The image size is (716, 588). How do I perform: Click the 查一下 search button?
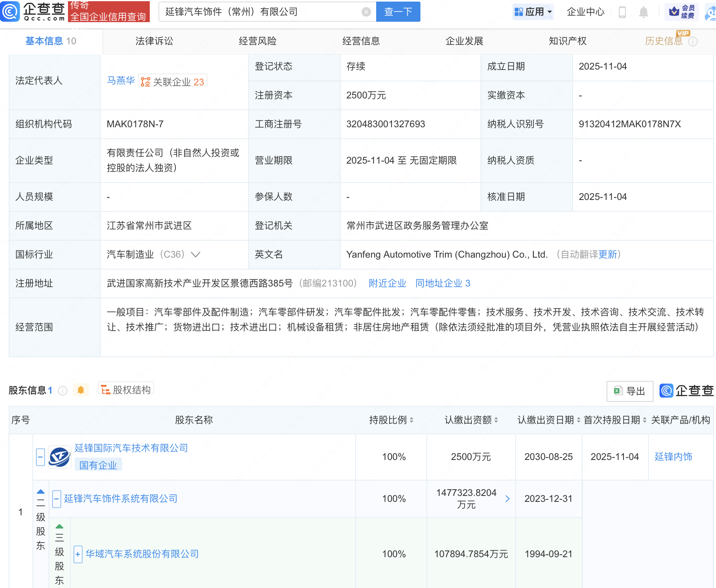click(x=398, y=11)
